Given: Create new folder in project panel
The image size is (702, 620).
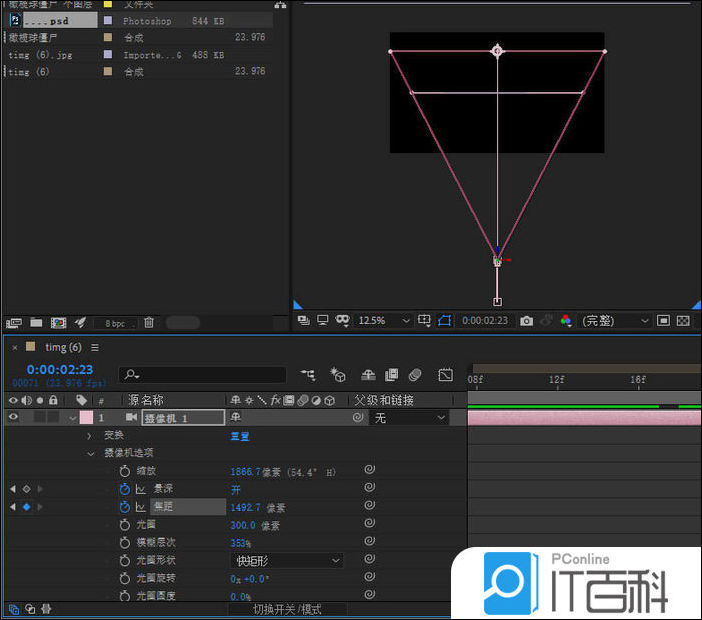Looking at the screenshot, I should click(x=36, y=323).
